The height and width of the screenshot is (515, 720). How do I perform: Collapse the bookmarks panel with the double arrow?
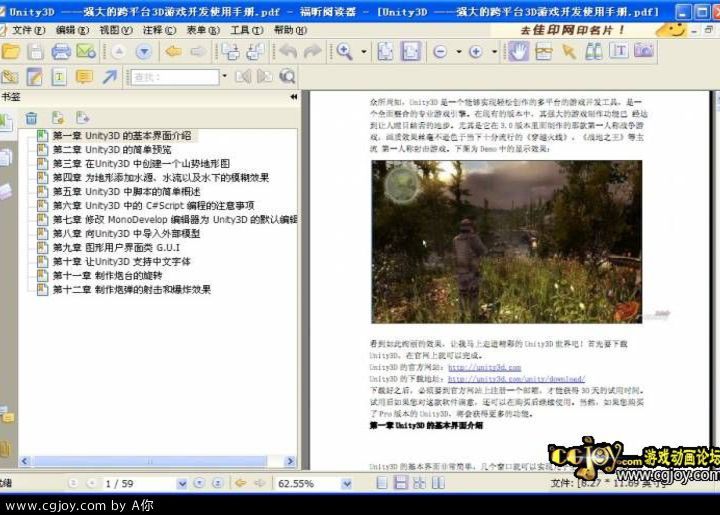(294, 97)
